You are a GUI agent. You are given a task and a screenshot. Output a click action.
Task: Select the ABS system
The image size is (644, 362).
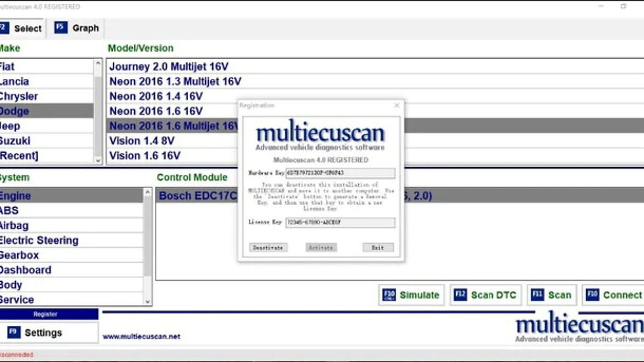72,210
